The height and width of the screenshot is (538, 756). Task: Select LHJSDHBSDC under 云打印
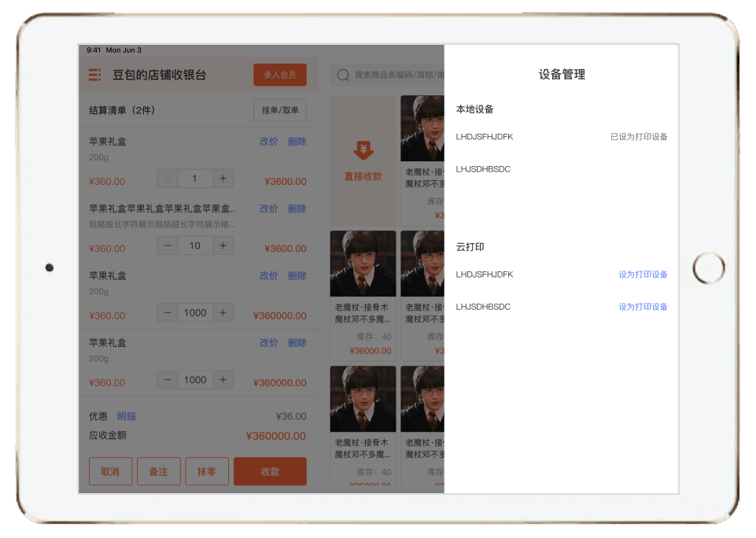(x=483, y=307)
